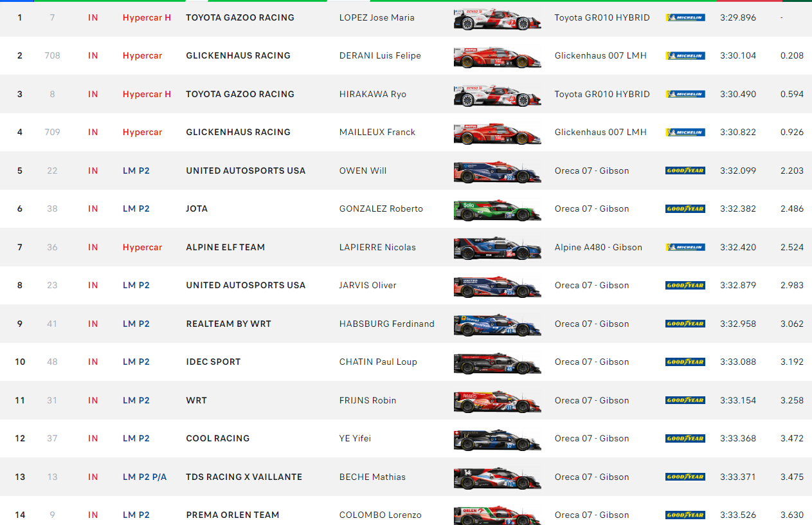Click the 3:29.896 lap time
This screenshot has width=812, height=525.
(x=738, y=17)
